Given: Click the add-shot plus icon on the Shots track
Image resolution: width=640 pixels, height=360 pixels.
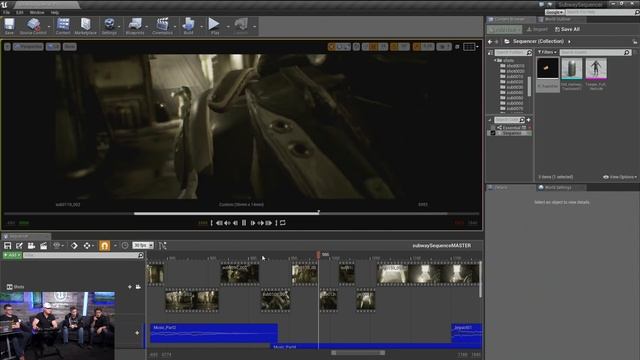Looking at the screenshot, I should click(x=130, y=287).
